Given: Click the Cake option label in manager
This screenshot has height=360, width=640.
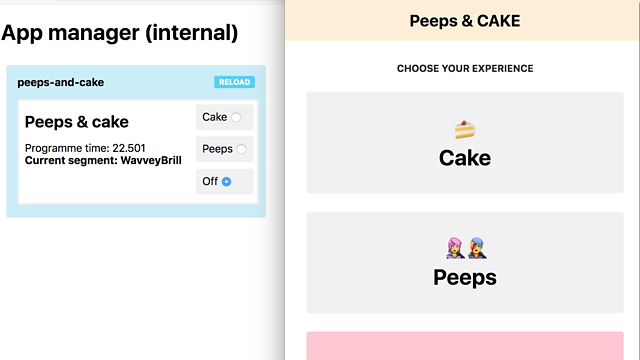Looking at the screenshot, I should point(215,117).
